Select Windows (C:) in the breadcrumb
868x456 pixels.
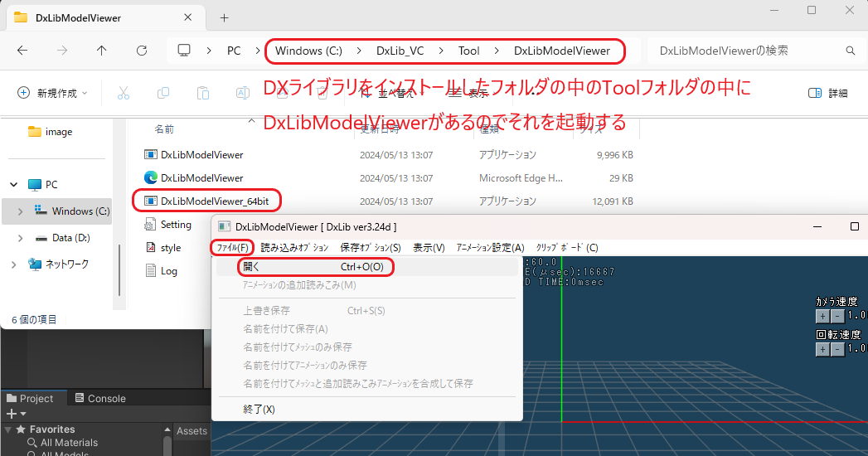pyautogui.click(x=308, y=51)
